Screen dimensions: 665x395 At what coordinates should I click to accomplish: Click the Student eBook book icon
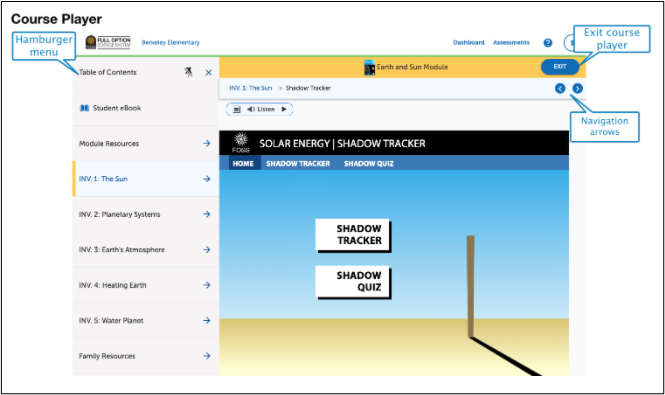84,108
